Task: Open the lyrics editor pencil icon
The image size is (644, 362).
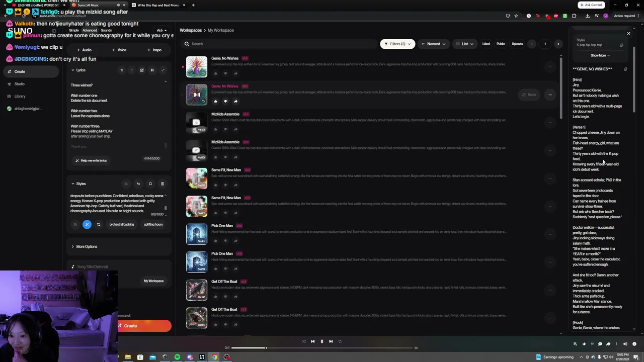Action: 142,70
